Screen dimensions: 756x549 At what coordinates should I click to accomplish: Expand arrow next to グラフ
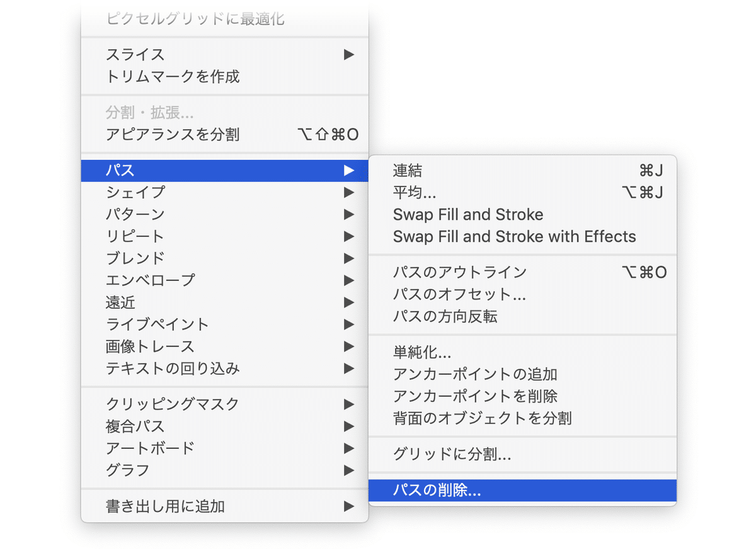coord(348,470)
